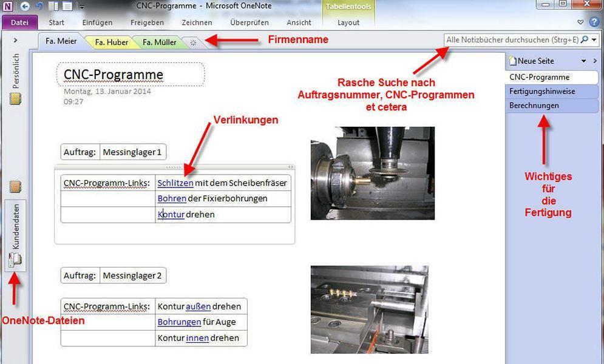This screenshot has width=604, height=364.
Task: Click the note container width arrows handle
Action: tap(291, 167)
